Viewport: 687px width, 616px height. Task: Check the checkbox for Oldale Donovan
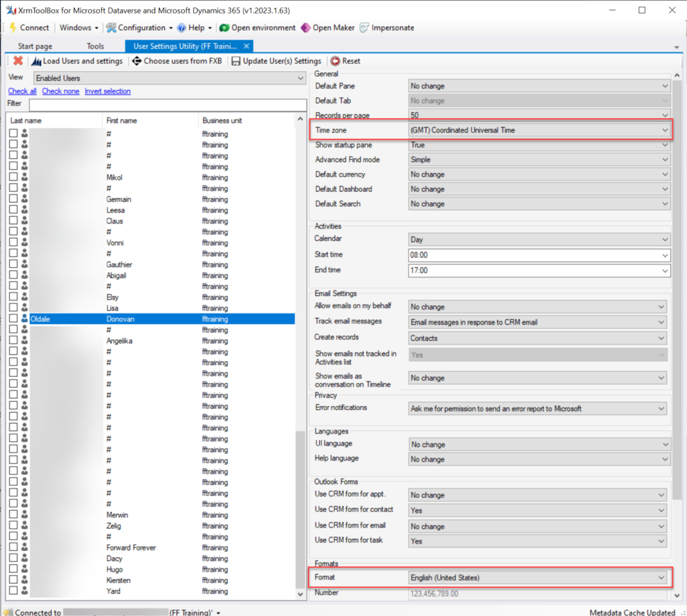[13, 319]
